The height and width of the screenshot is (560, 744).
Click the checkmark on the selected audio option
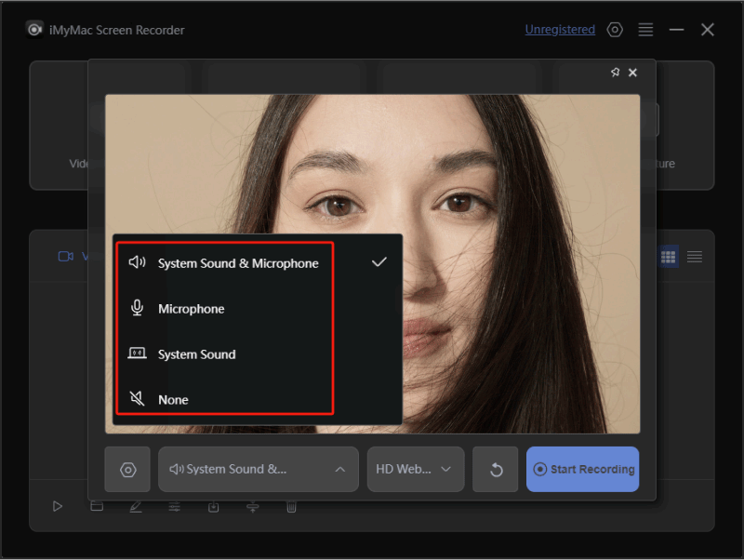click(x=379, y=262)
